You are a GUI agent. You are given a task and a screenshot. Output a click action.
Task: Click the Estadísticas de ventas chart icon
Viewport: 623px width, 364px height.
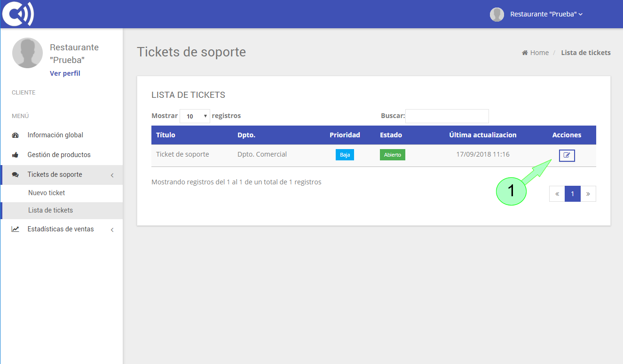[x=15, y=229]
